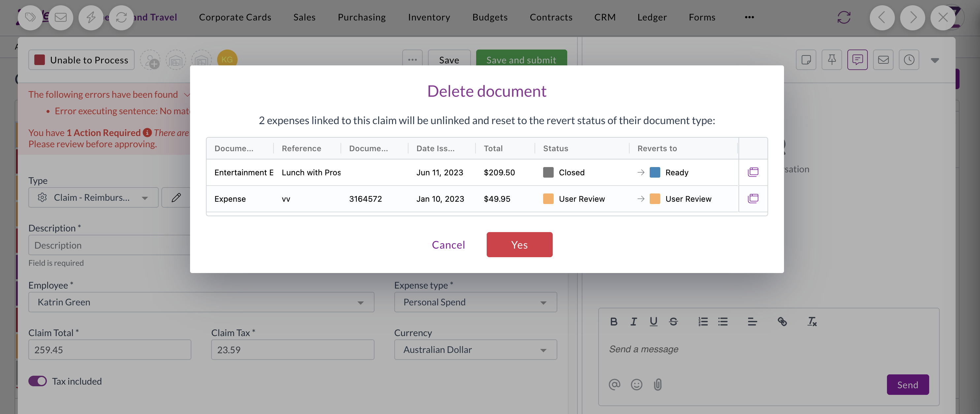
Task: Send the conversation message
Action: point(908,385)
